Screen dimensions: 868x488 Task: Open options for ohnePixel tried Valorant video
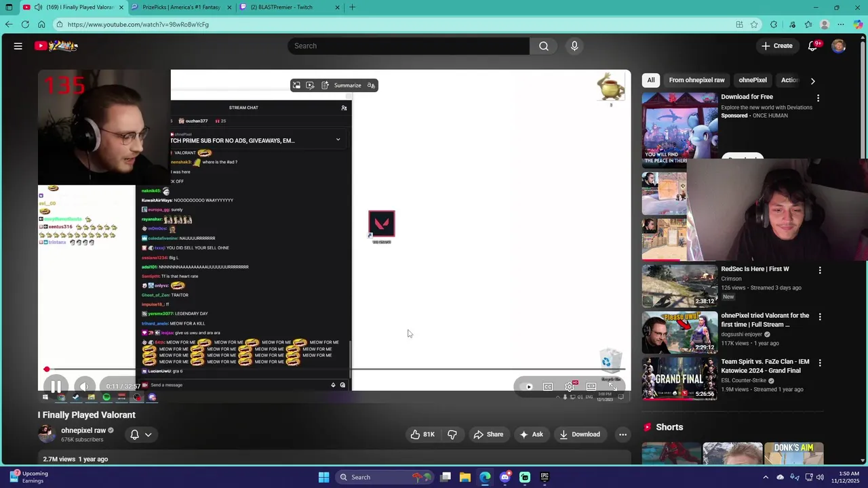pos(820,317)
